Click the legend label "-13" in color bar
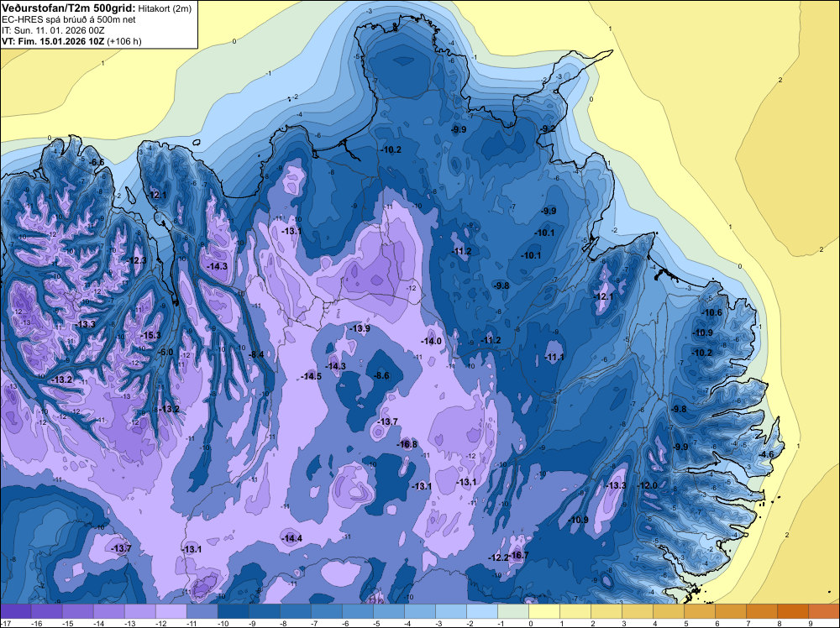 click(x=129, y=623)
